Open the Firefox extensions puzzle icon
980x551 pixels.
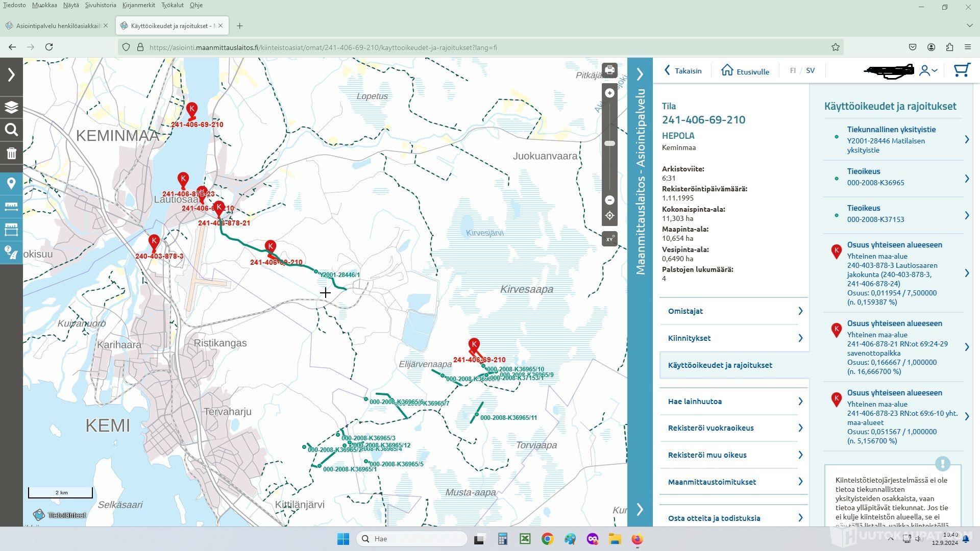949,47
